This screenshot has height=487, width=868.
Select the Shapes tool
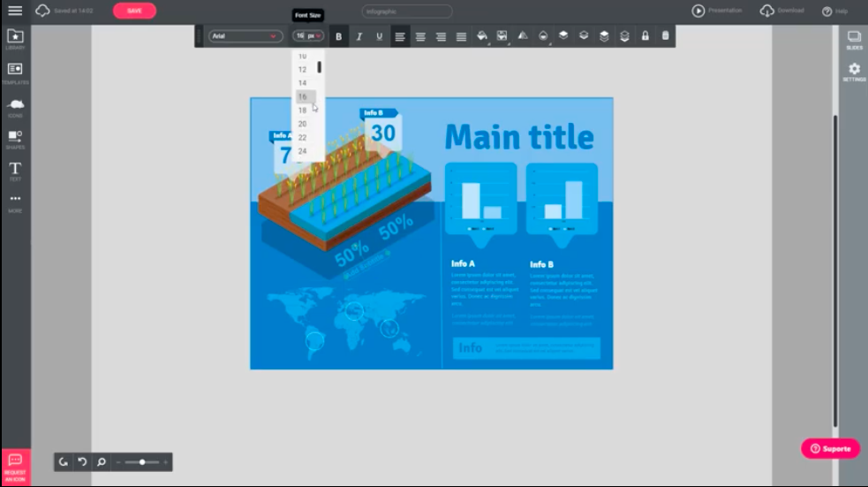pos(15,138)
